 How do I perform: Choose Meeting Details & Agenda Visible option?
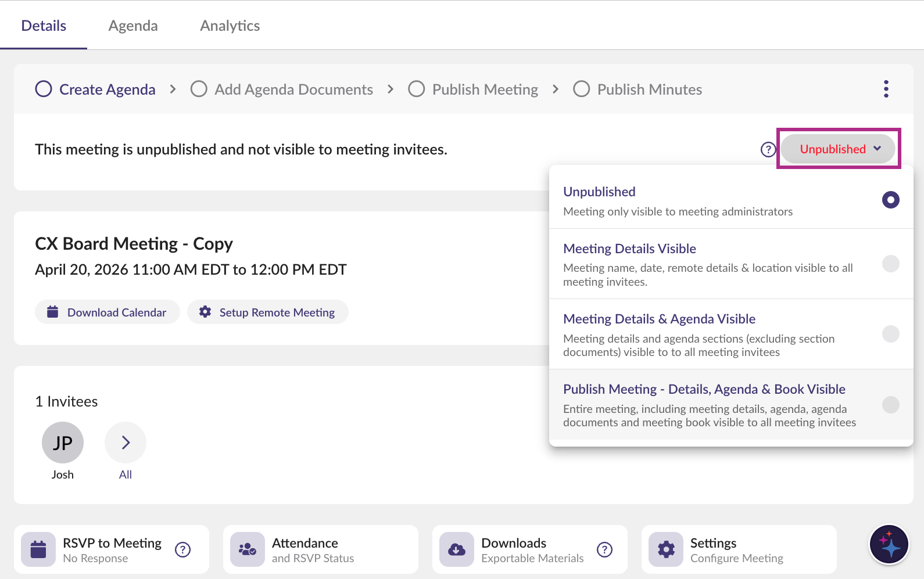coord(890,334)
